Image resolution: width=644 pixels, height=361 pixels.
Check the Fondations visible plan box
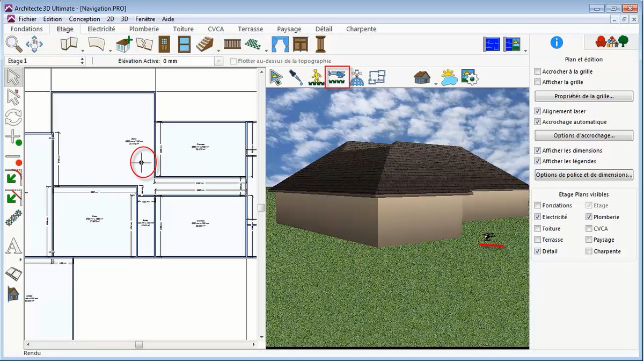click(538, 205)
